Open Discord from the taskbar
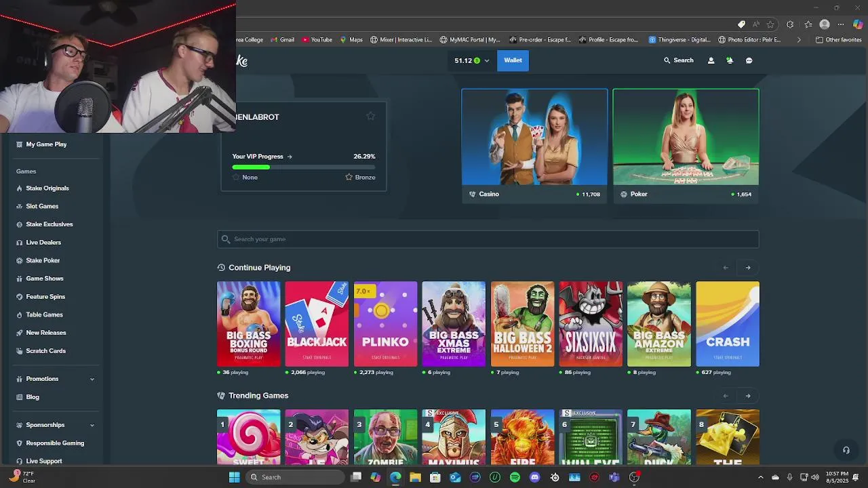 click(x=534, y=477)
